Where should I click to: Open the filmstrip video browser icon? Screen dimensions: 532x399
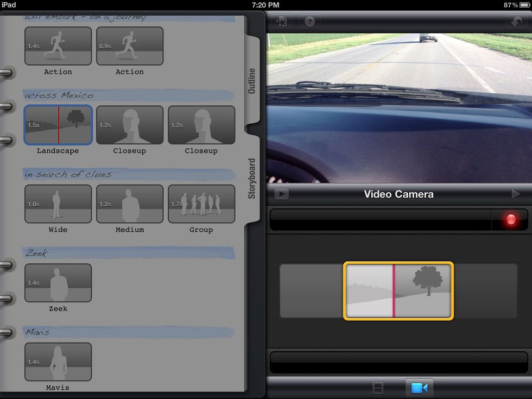click(378, 388)
